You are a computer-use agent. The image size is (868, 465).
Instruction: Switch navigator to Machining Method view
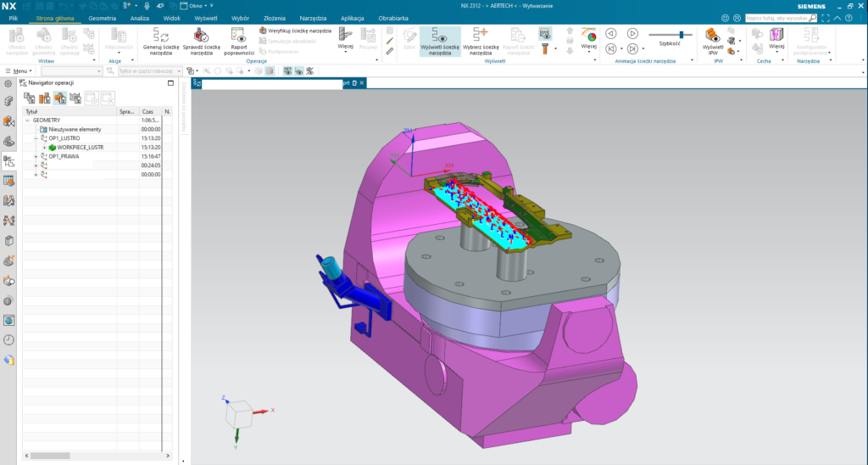pos(75,98)
